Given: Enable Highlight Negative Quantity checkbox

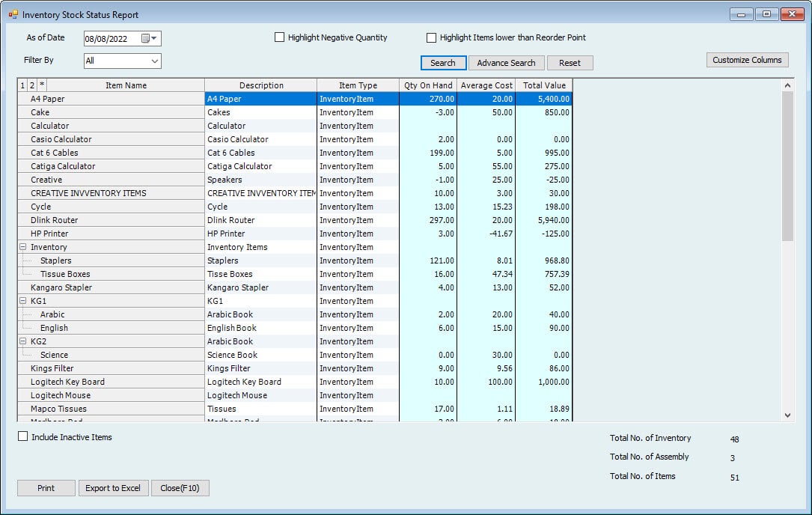Looking at the screenshot, I should click(x=280, y=37).
